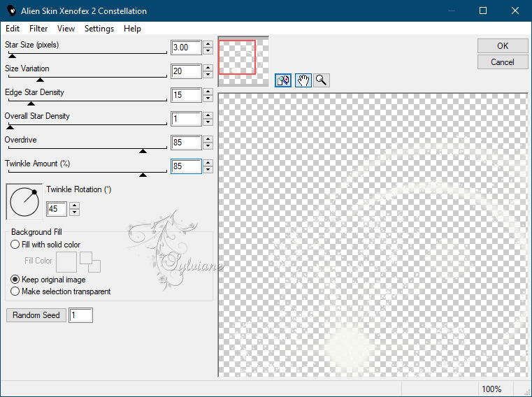Decrease Twinkle Rotation with down arrow
Screen dimensions: 532x397
point(75,212)
